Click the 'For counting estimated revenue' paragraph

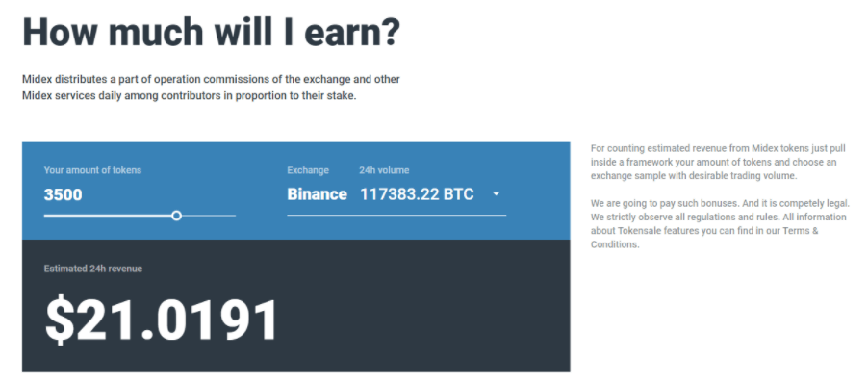click(714, 162)
